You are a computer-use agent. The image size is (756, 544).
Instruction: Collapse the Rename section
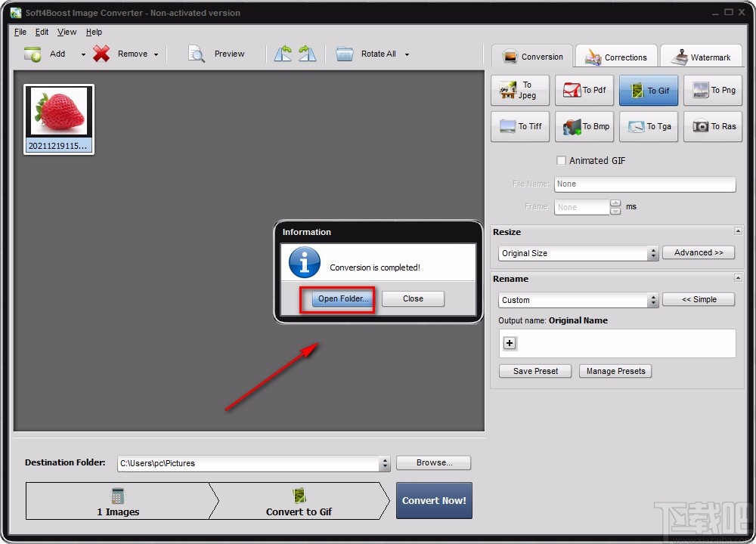[x=738, y=277]
